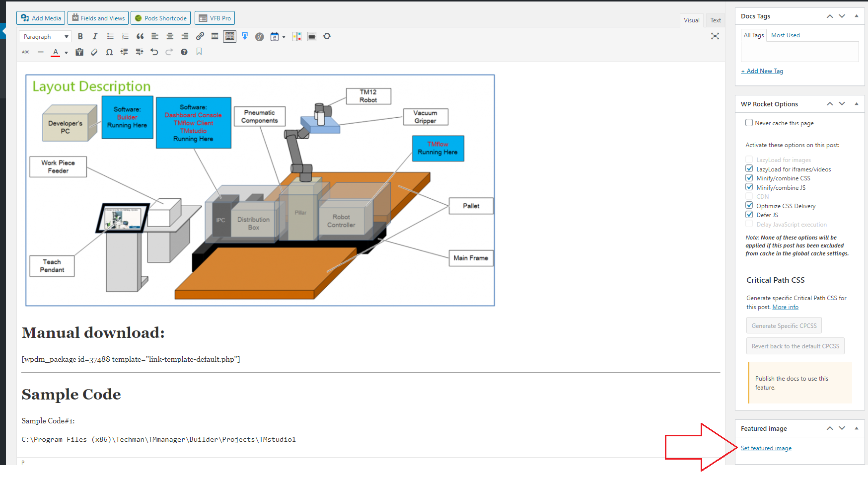Open keyboard shortcuts help icon
868x481 pixels.
(184, 52)
